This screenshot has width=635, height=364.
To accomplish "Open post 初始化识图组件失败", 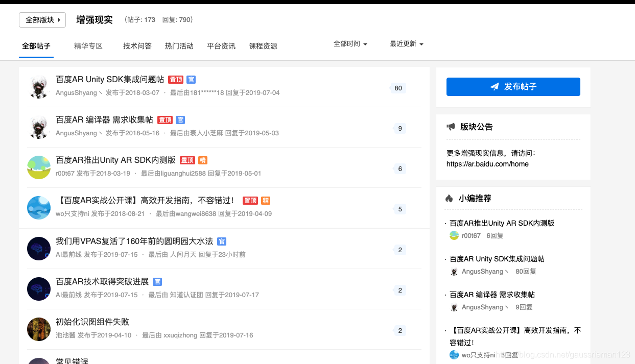I will [x=92, y=322].
